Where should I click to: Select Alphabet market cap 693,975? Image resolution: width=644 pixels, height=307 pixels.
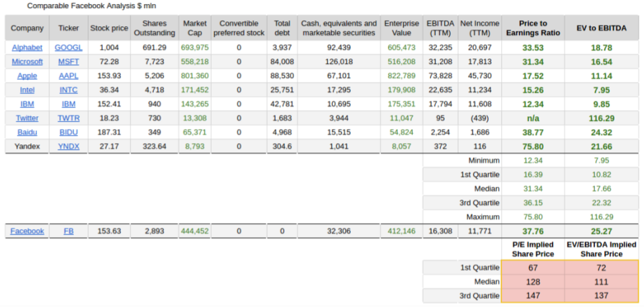coord(195,48)
